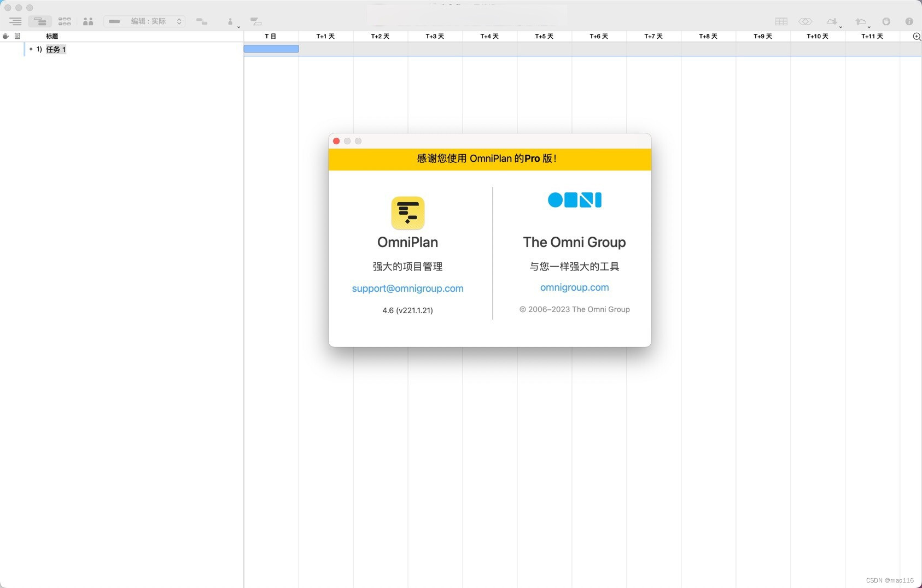Click the T+7 天 timeline header
This screenshot has width=922, height=588.
653,36
